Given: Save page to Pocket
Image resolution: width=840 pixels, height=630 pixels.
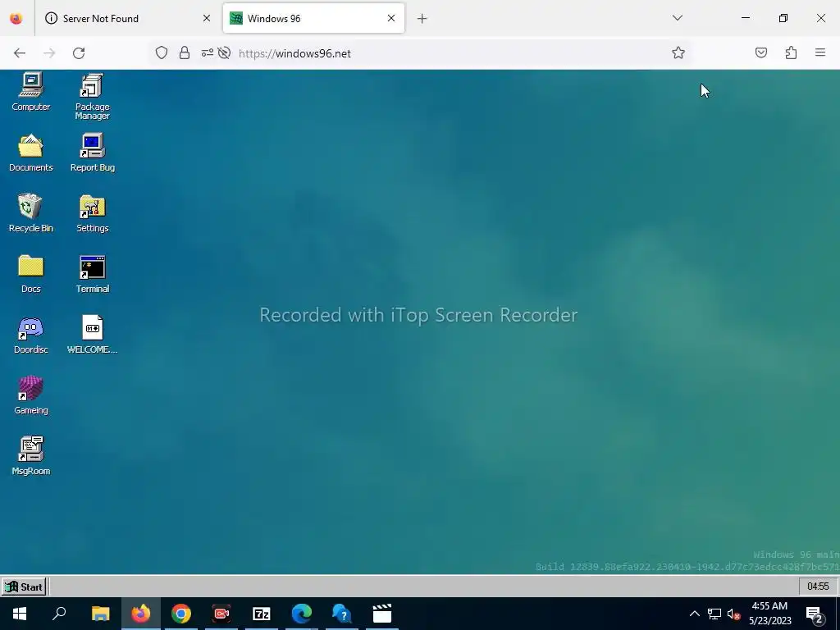Looking at the screenshot, I should pyautogui.click(x=760, y=52).
